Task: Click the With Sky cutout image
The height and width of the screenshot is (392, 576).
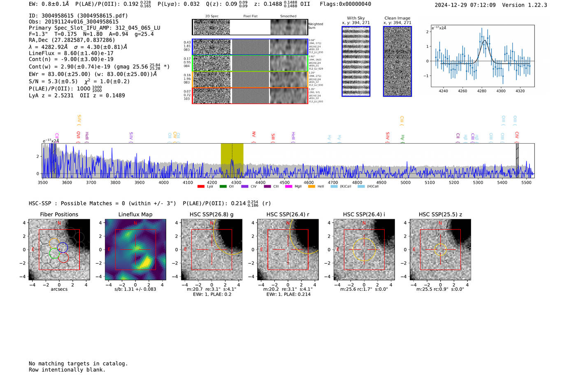Action: click(x=356, y=61)
